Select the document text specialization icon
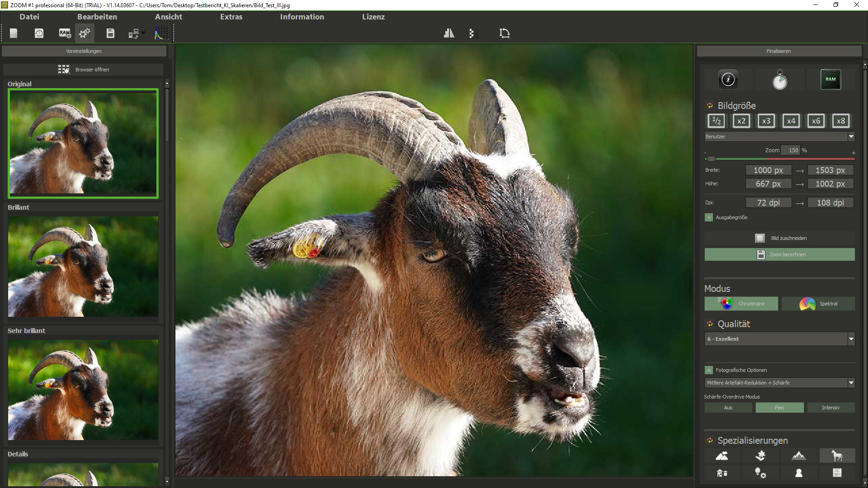Viewport: 868px width, 488px height. (x=837, y=473)
